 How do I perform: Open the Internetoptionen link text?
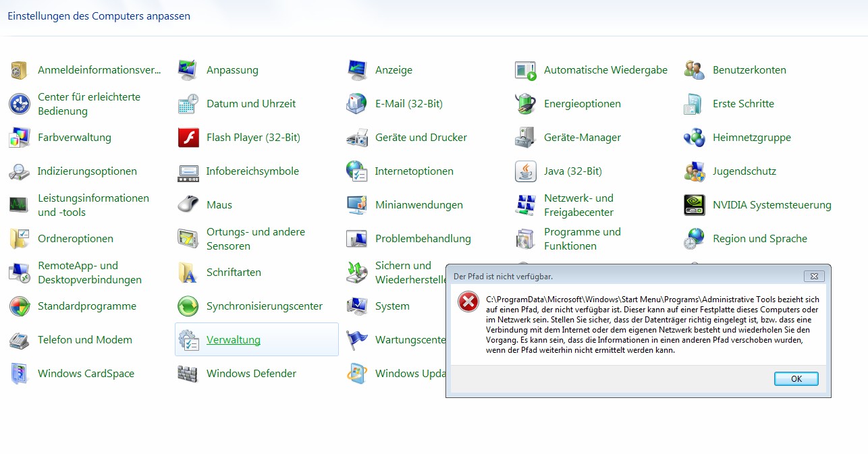414,171
